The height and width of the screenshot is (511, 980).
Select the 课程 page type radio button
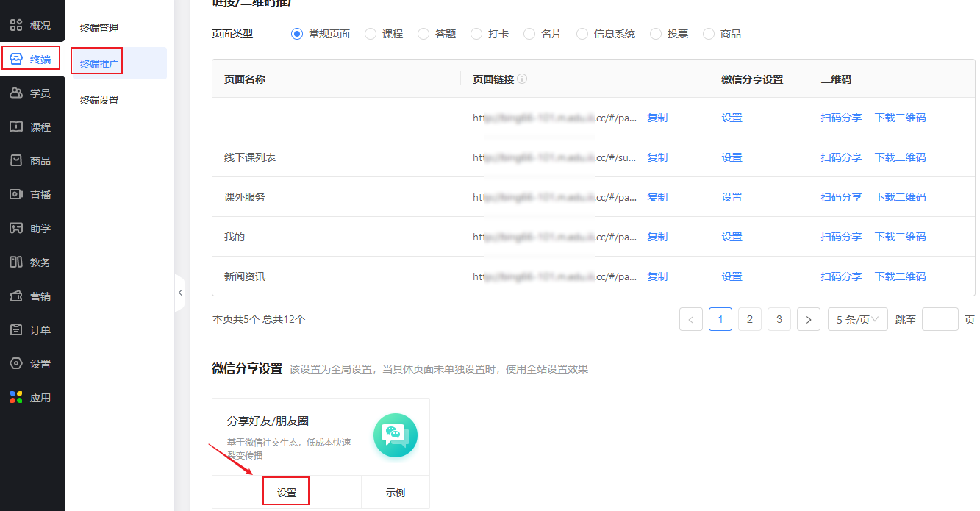(371, 34)
